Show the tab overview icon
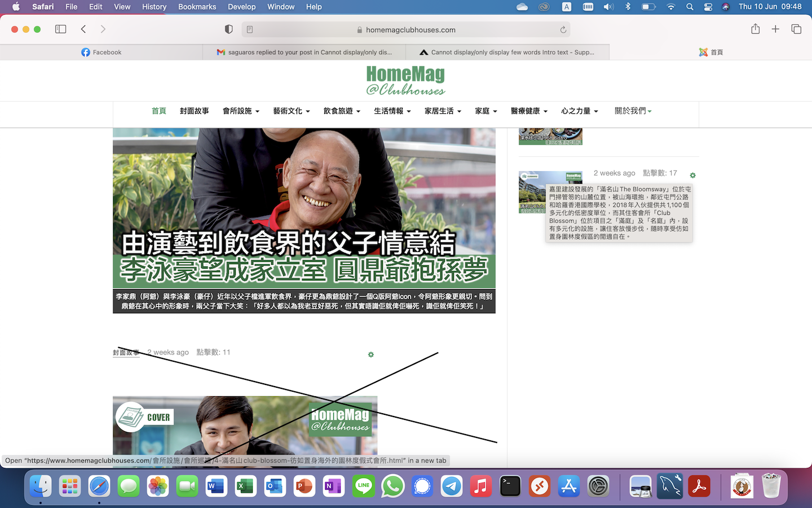Image resolution: width=812 pixels, height=508 pixels. point(796,29)
